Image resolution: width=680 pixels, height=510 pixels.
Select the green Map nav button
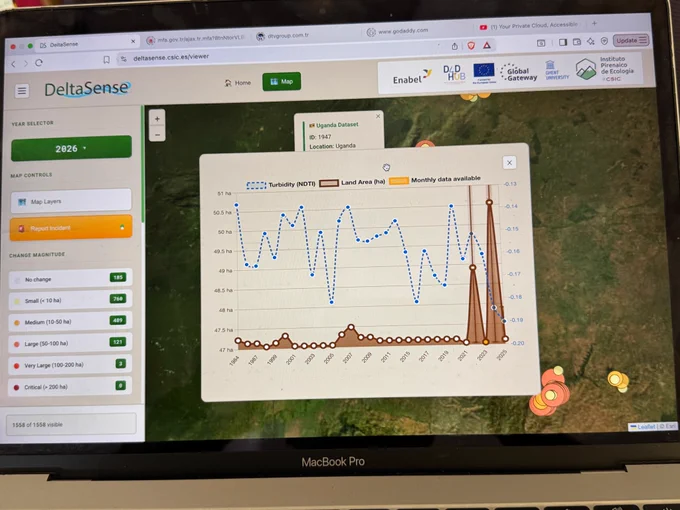(x=281, y=82)
